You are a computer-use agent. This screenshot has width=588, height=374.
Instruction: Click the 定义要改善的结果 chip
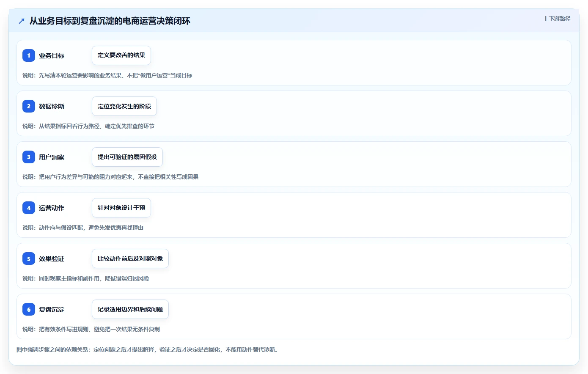(121, 55)
